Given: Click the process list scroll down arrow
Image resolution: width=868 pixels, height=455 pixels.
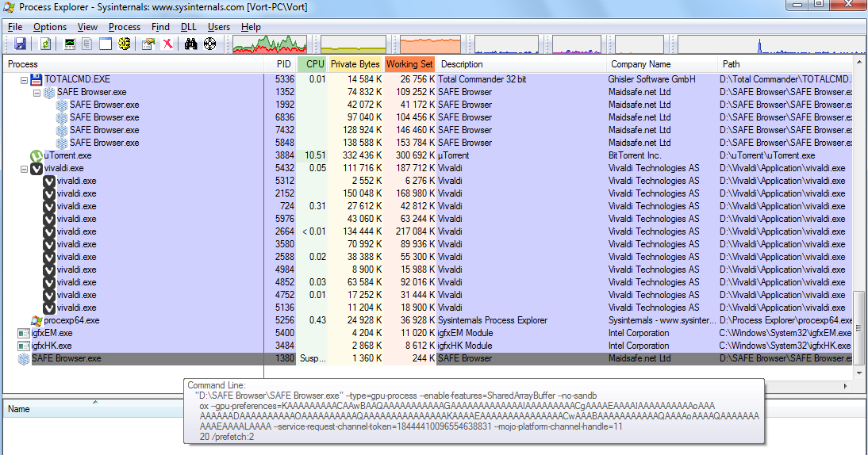Looking at the screenshot, I should (859, 373).
